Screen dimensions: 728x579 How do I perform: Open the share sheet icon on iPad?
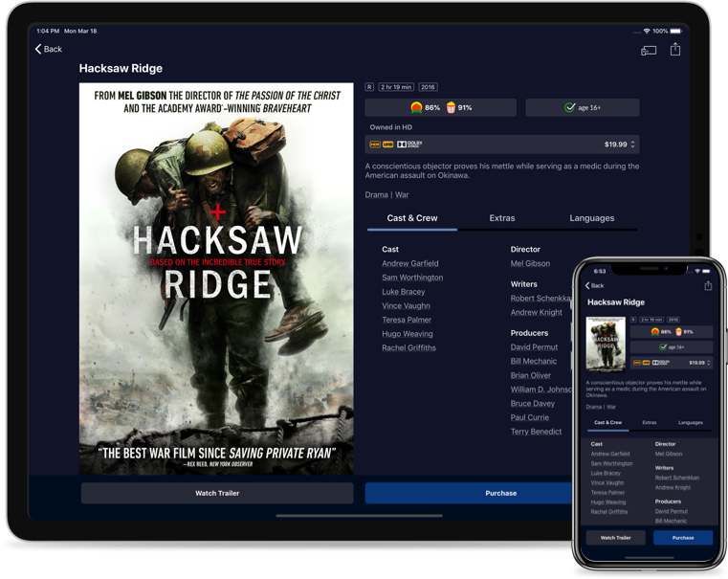coord(675,50)
